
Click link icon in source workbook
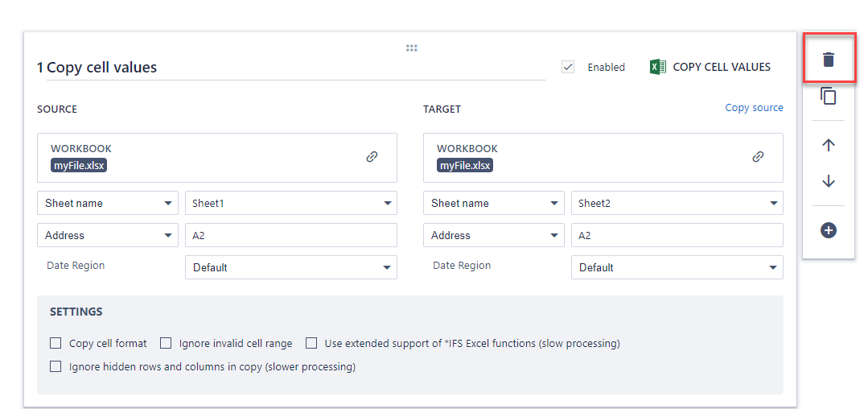click(x=372, y=157)
